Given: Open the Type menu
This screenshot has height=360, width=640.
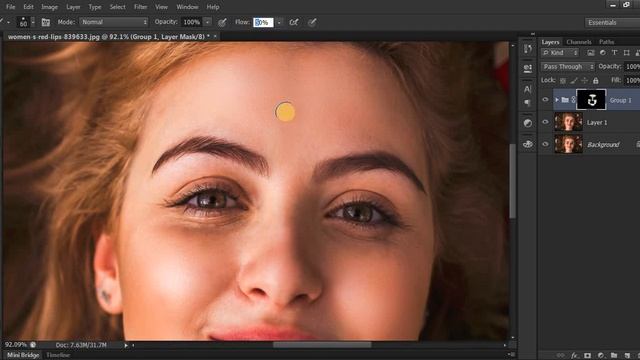Looking at the screenshot, I should (95, 7).
